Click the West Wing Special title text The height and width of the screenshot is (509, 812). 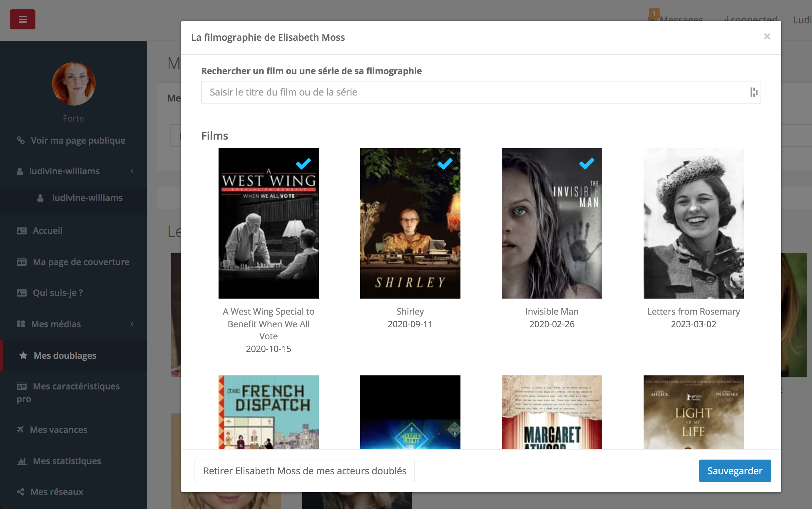[268, 324]
